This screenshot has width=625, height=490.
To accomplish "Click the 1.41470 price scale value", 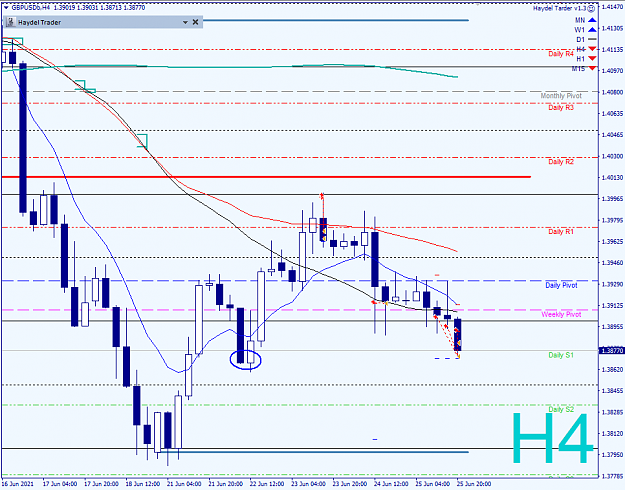I will click(612, 7).
